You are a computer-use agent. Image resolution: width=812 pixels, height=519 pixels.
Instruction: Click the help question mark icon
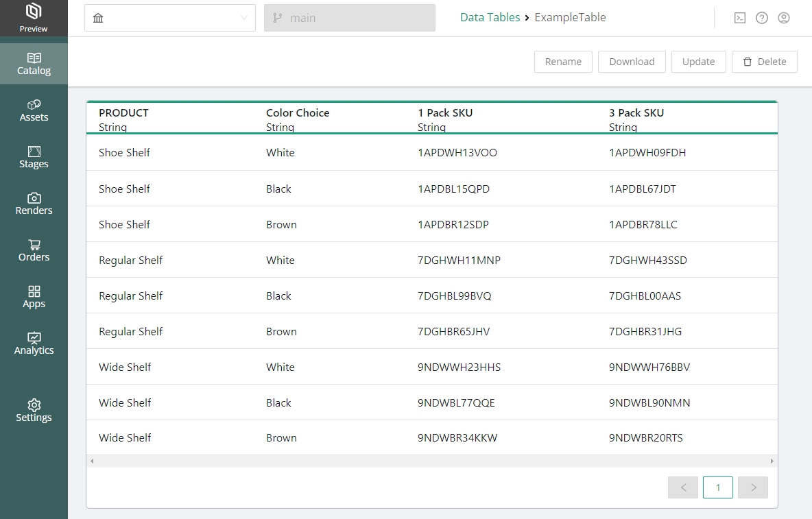point(762,18)
